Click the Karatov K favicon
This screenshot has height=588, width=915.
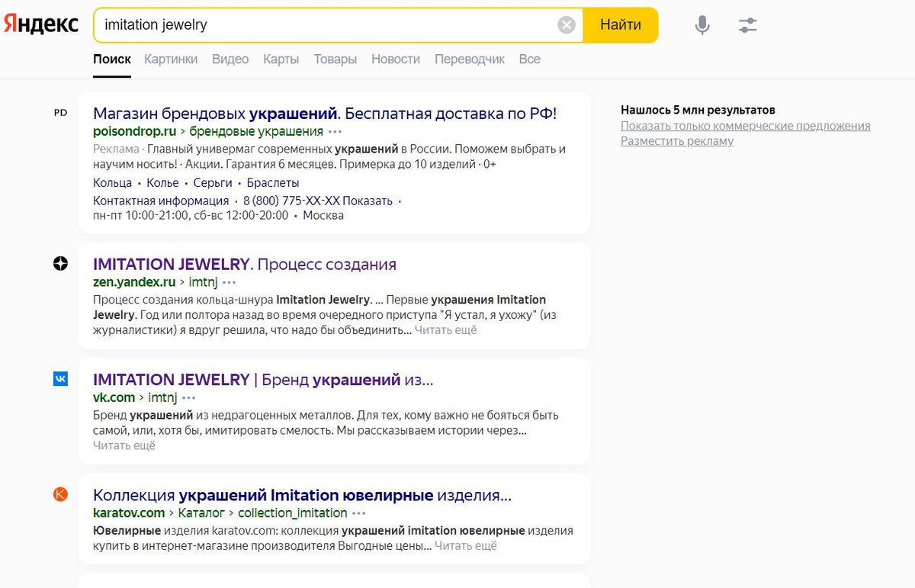(60, 495)
